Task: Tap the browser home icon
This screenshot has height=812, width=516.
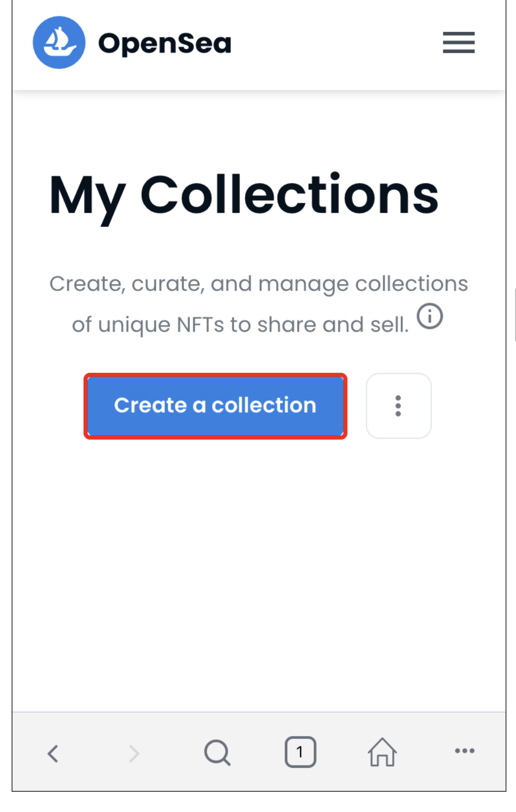Action: point(382,752)
